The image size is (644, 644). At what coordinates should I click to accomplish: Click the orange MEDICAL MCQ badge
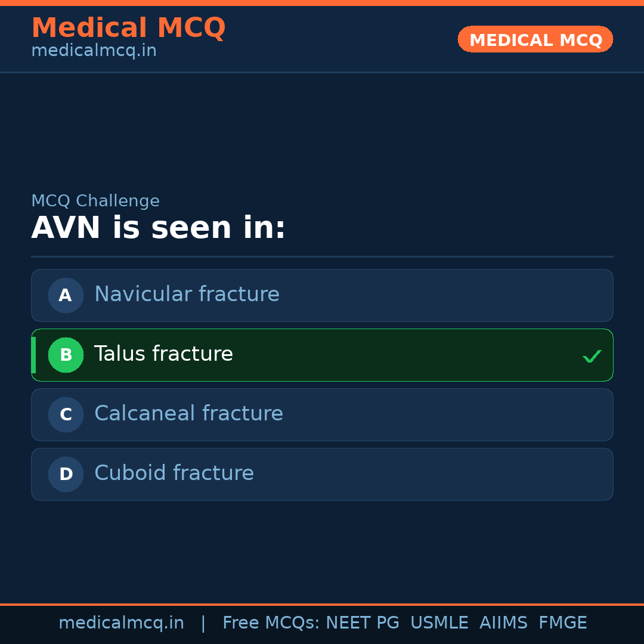tap(535, 39)
